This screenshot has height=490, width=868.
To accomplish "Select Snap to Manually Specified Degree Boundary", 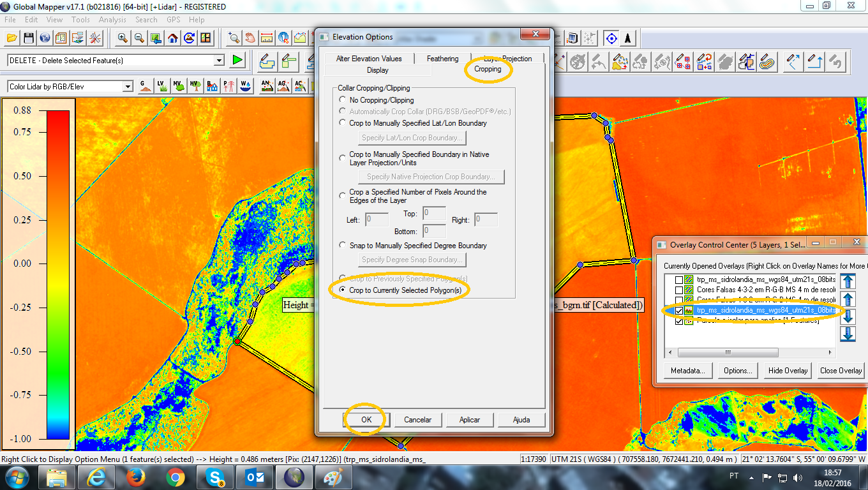I will [344, 246].
